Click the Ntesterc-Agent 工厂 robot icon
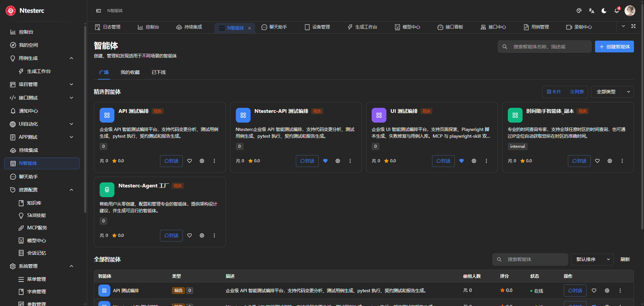The height and width of the screenshot is (306, 644). click(107, 190)
